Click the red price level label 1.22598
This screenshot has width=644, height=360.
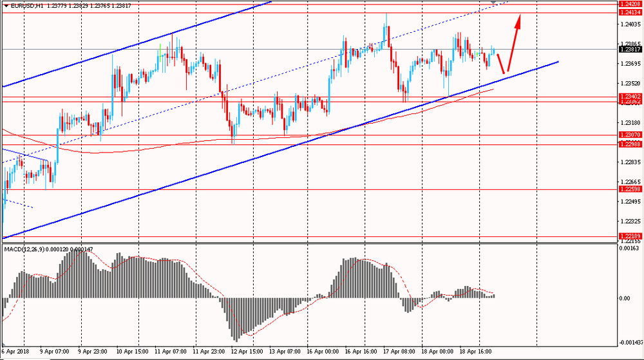[x=630, y=189]
